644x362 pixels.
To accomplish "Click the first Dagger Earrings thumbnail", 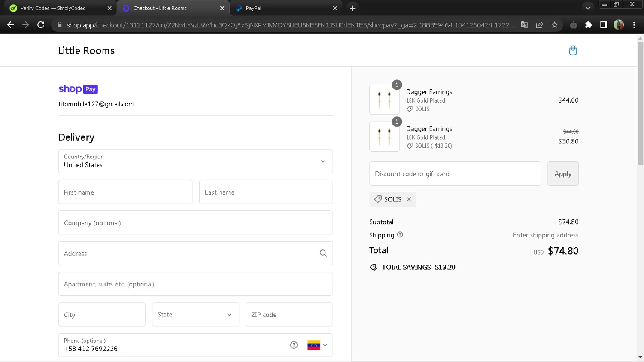I will tap(384, 100).
